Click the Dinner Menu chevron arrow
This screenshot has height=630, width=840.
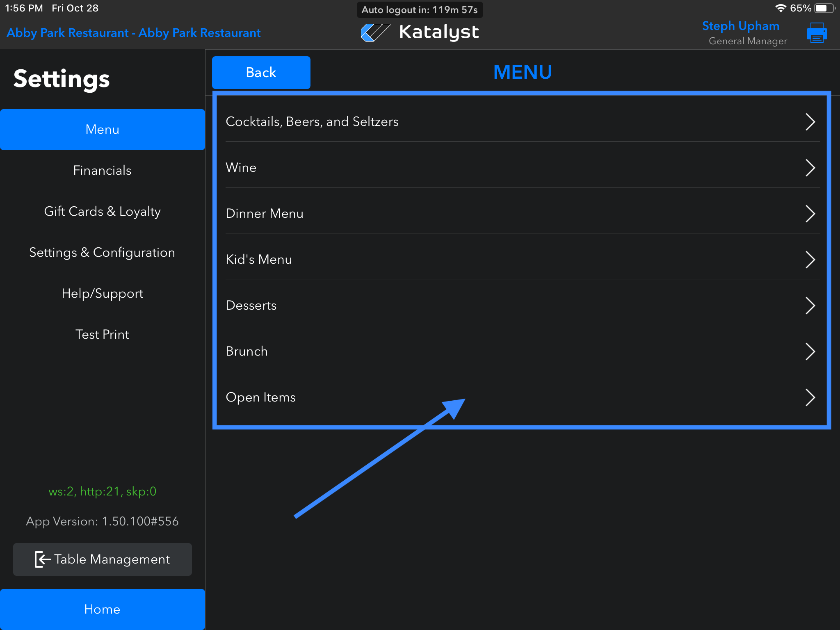810,214
